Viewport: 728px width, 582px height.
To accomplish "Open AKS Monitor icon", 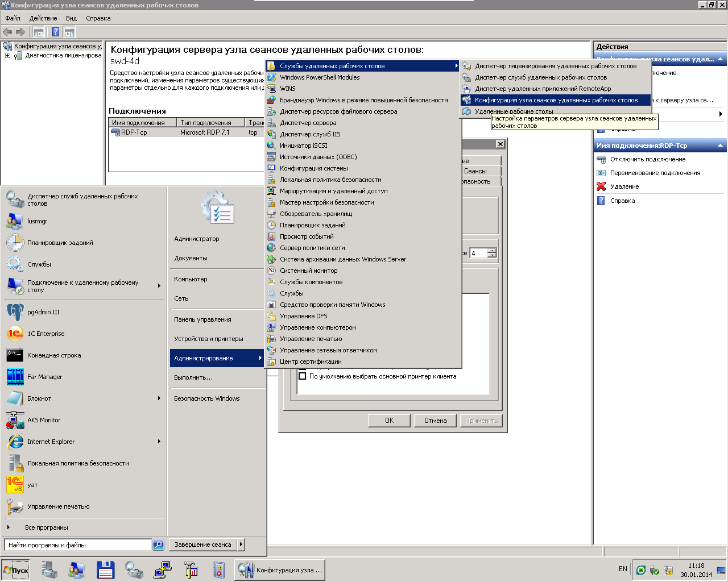I will pos(15,420).
